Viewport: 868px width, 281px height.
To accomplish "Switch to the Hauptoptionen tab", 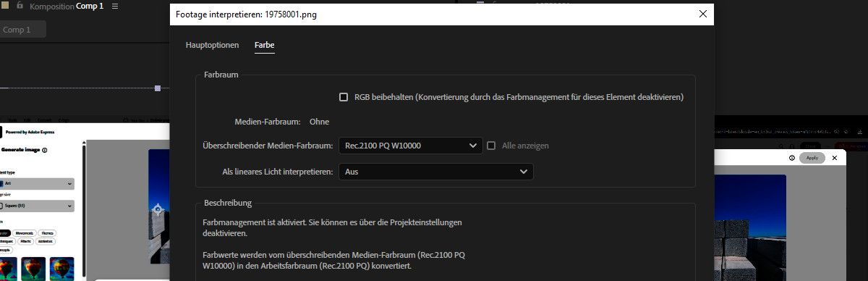I will click(x=212, y=45).
